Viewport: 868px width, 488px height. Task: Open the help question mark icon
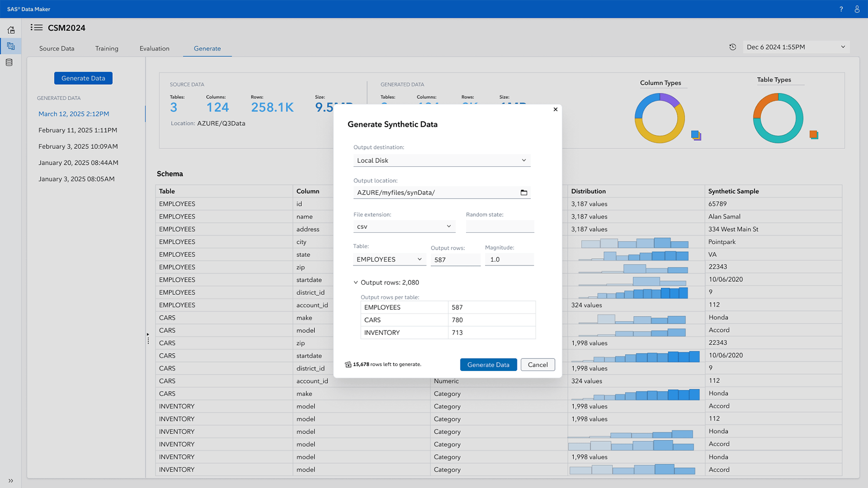pyautogui.click(x=841, y=9)
